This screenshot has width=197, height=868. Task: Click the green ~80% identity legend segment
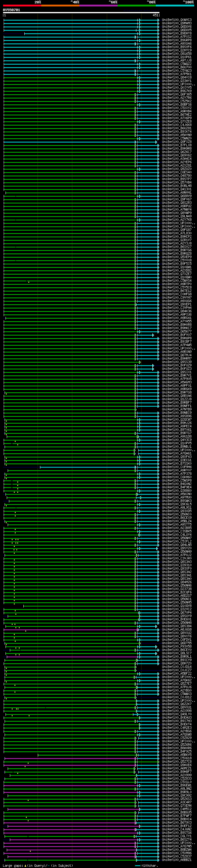point(137,6)
